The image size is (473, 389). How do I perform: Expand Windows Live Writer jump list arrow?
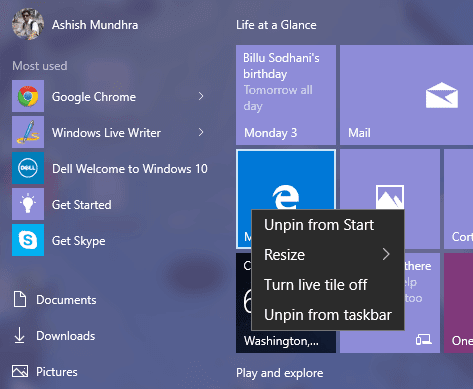click(x=201, y=132)
